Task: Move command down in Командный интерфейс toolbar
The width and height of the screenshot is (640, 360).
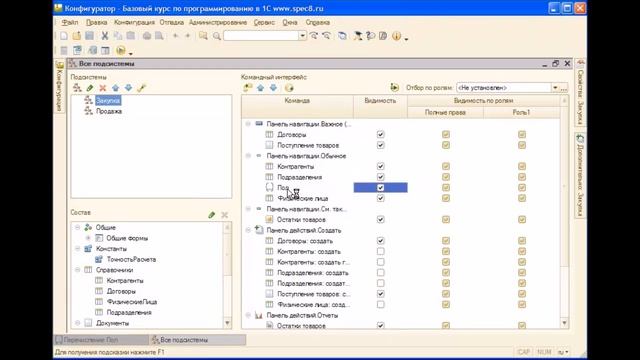Action: (x=273, y=88)
